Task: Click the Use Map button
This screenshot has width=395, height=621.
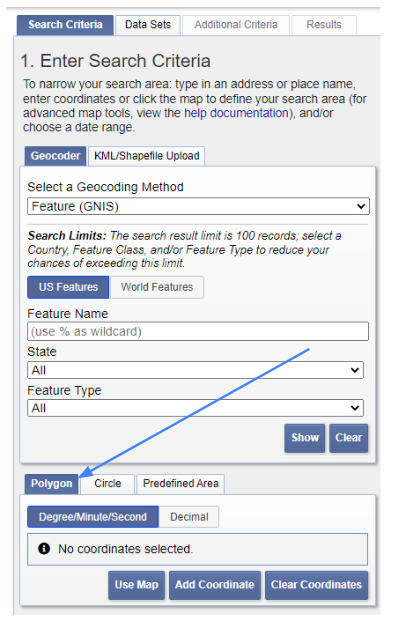Action: [x=136, y=585]
